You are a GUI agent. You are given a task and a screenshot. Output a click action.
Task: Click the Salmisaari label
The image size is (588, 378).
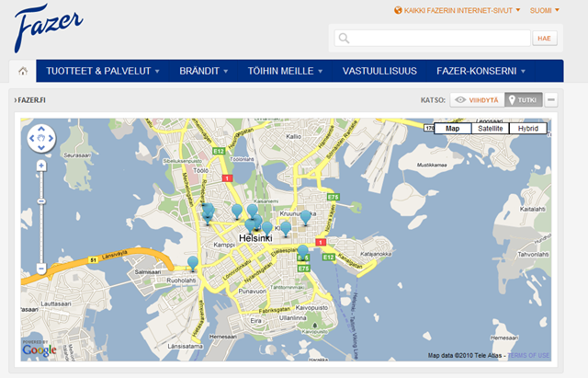click(148, 271)
